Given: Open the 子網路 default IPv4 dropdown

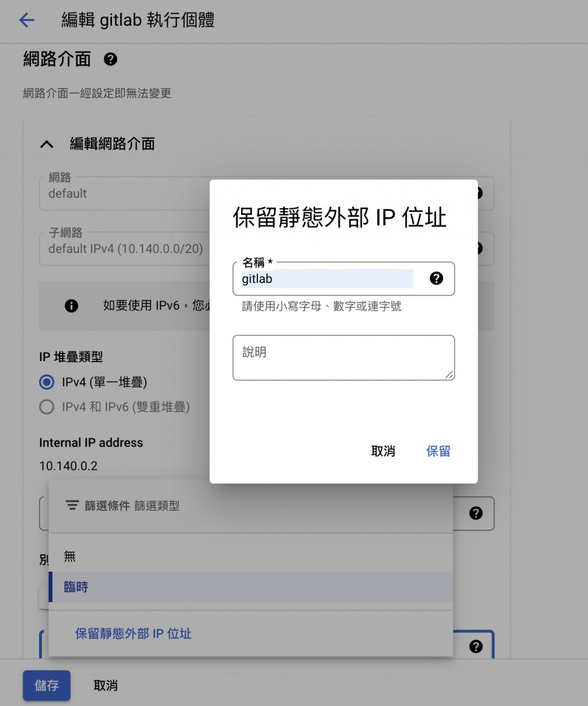Looking at the screenshot, I should [125, 249].
